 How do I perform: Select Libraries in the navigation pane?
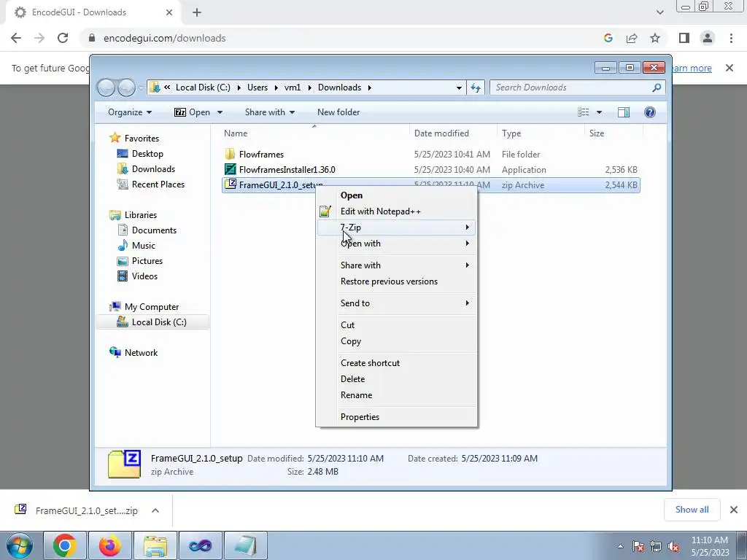click(141, 215)
